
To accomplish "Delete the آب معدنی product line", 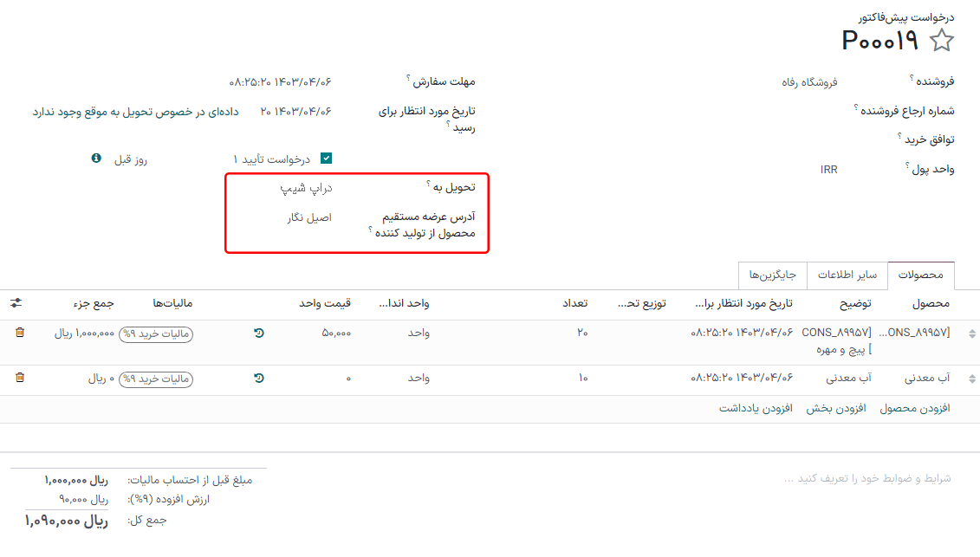I will (x=20, y=378).
